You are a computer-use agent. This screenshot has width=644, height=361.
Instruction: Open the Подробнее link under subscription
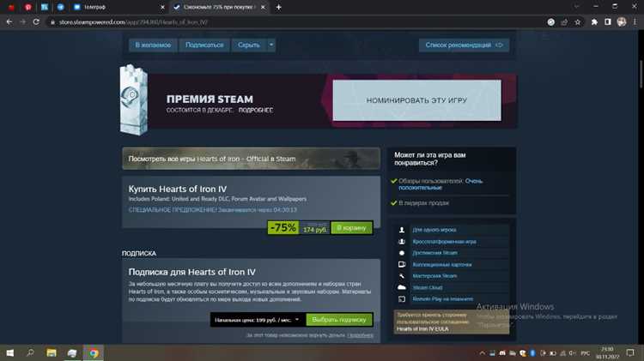(x=360, y=335)
